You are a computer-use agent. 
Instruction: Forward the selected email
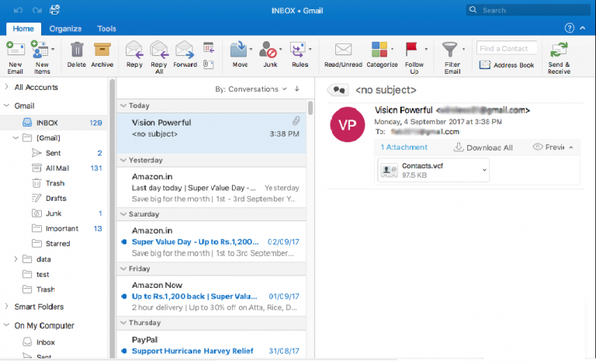[185, 54]
